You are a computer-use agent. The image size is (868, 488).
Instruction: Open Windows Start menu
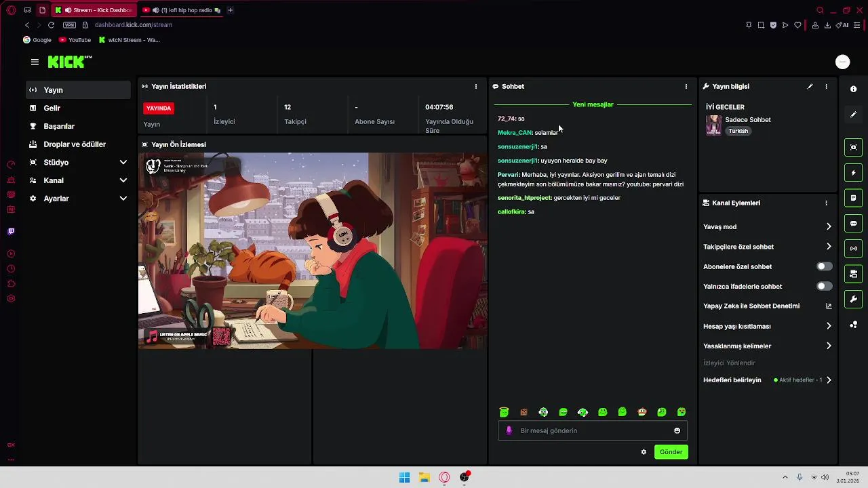coord(404,477)
